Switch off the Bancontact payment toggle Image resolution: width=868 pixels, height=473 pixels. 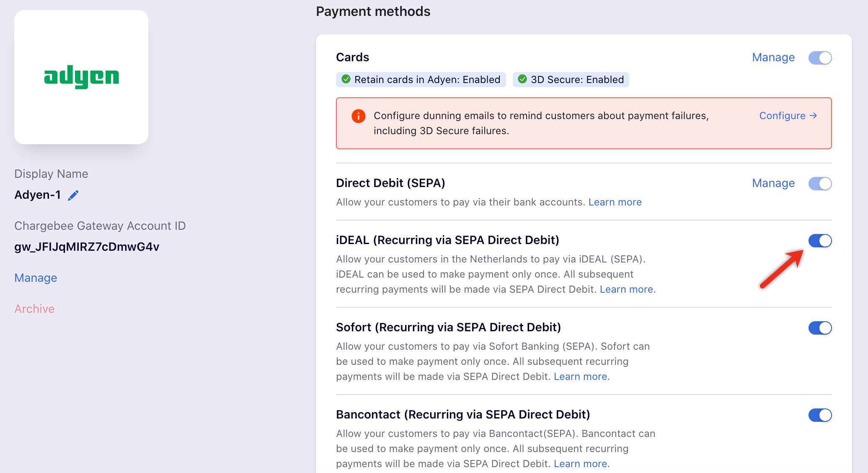820,415
